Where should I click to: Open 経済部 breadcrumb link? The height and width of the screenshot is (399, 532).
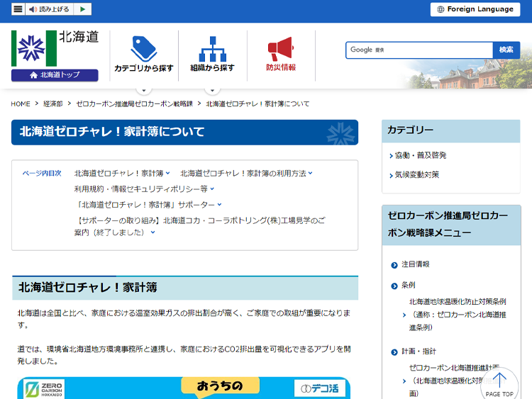point(53,103)
